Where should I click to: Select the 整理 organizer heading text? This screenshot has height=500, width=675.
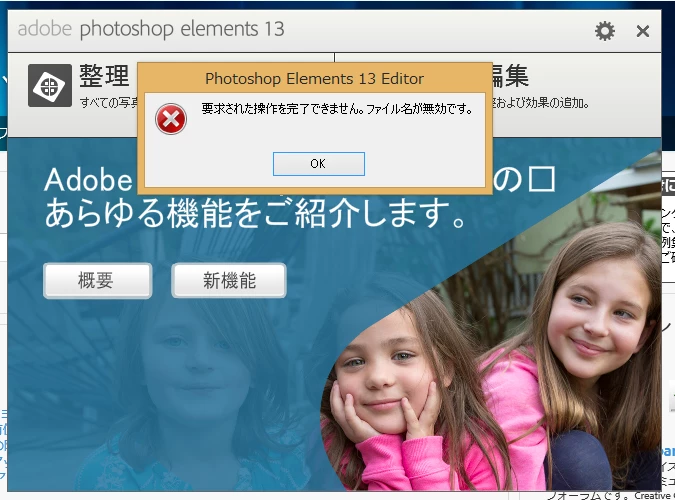[104, 76]
